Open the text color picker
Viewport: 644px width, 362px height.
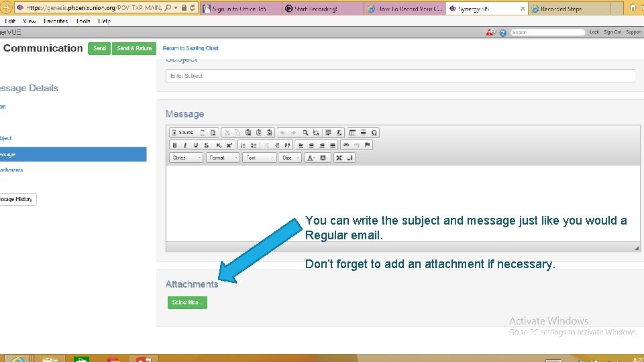pyautogui.click(x=311, y=158)
